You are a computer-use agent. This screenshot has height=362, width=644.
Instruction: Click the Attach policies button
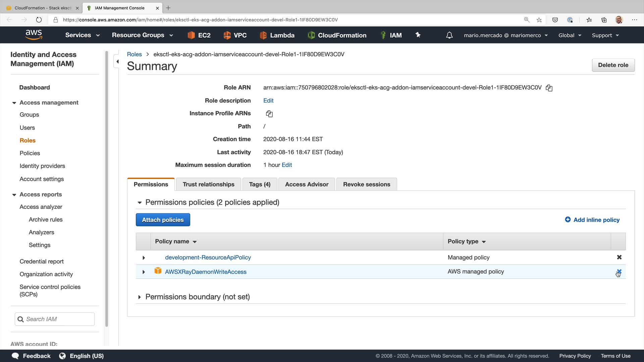(163, 220)
